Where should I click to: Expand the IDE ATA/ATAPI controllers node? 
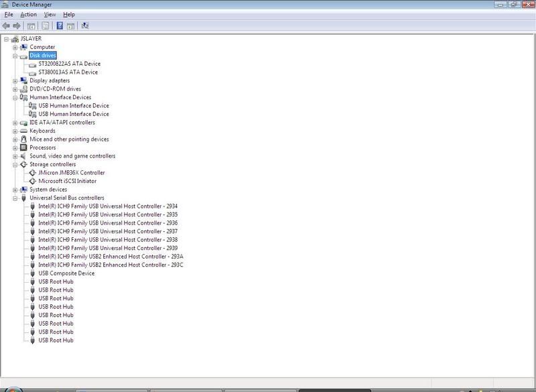[x=15, y=123]
